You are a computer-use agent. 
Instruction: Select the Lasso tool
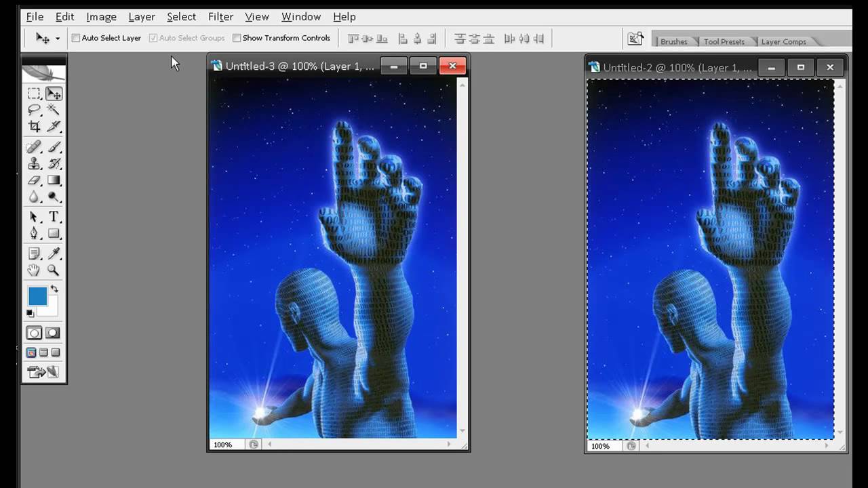(34, 110)
